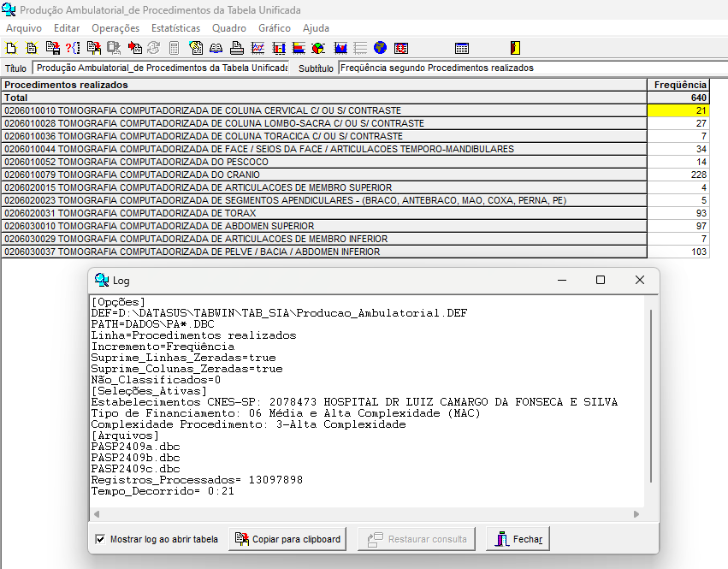Click the Log horizontal scrollbar left arrow

pyautogui.click(x=97, y=514)
